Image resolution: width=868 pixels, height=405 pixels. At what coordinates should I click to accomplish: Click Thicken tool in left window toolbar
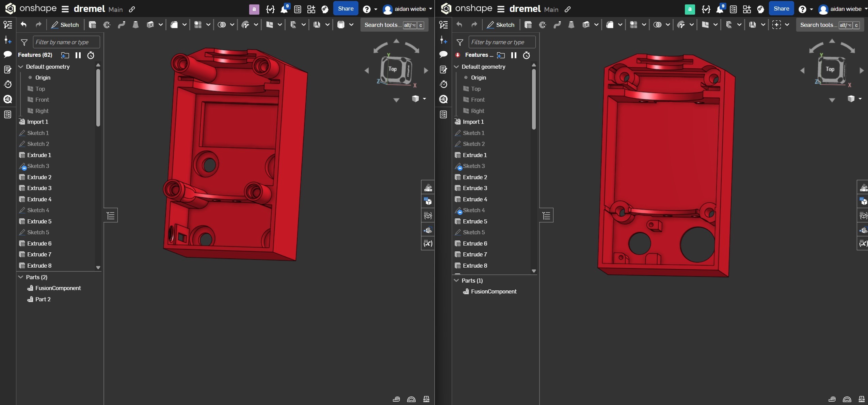point(150,25)
